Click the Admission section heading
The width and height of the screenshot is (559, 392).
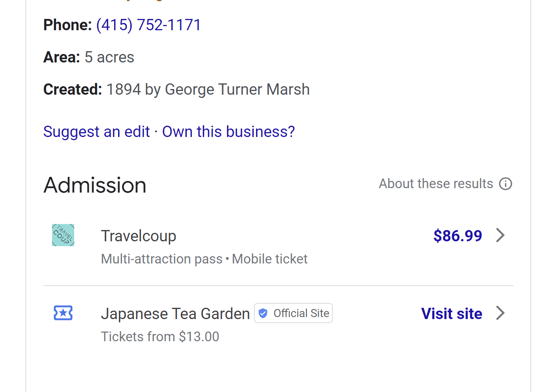pos(95,185)
